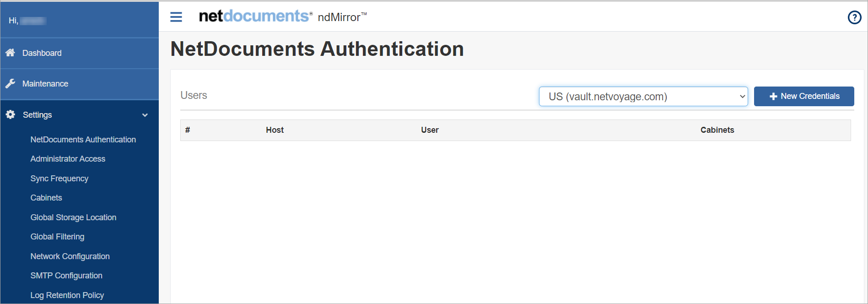868x304 pixels.
Task: Select Log Retention Policy
Action: 67,295
